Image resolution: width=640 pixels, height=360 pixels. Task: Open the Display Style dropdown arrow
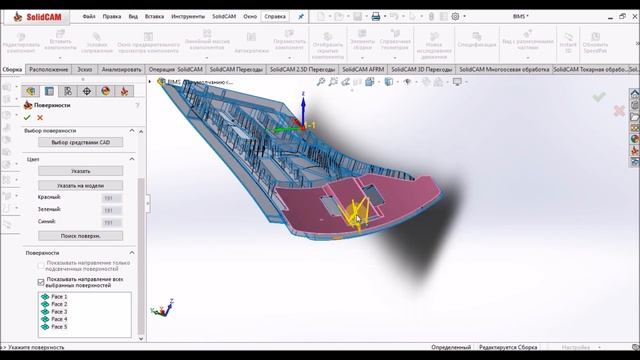(x=398, y=82)
